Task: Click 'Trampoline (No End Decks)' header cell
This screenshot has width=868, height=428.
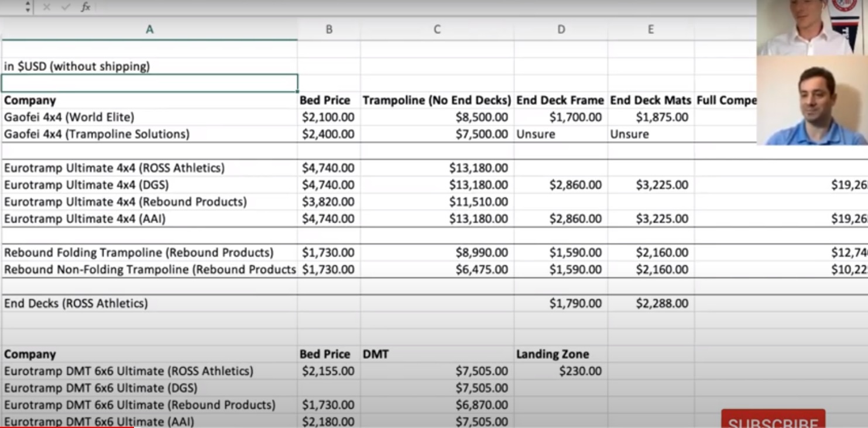Action: [x=437, y=100]
